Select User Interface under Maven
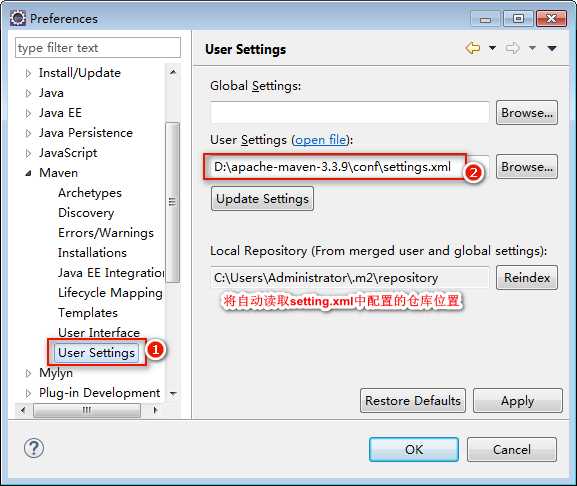The width and height of the screenshot is (577, 486). 99,333
